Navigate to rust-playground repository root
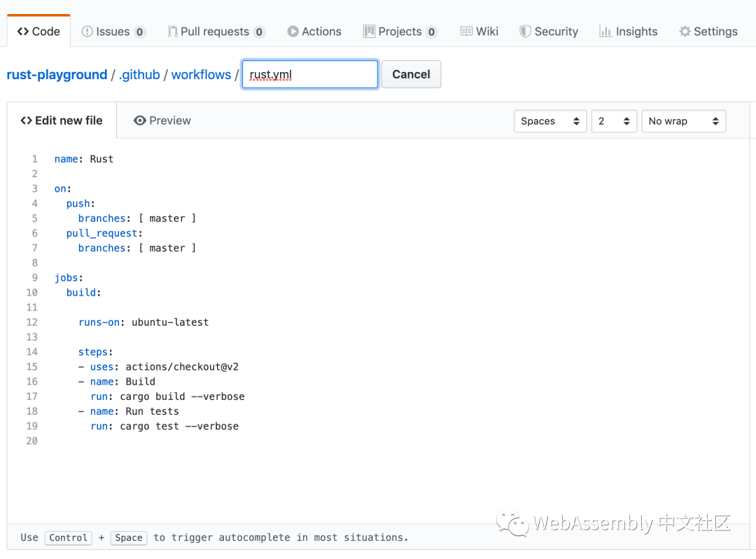The image size is (756, 559). 57,75
